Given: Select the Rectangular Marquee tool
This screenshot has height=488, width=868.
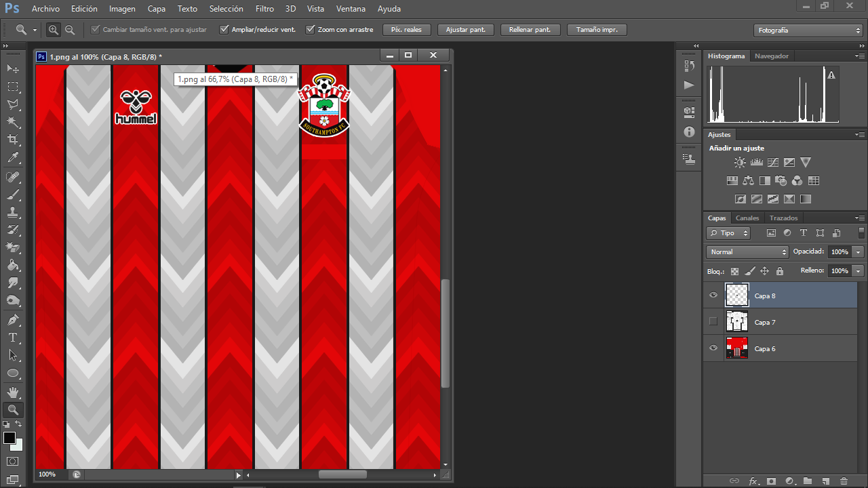Looking at the screenshot, I should click(13, 87).
